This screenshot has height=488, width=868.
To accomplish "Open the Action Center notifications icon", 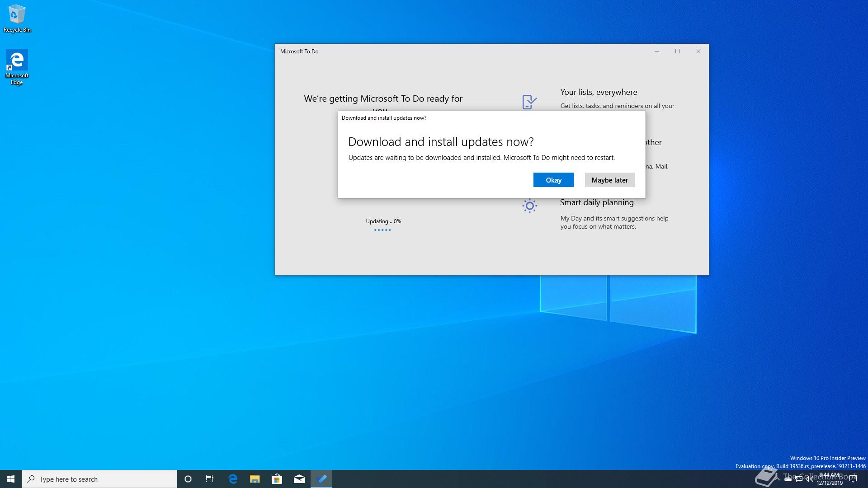I will click(853, 479).
